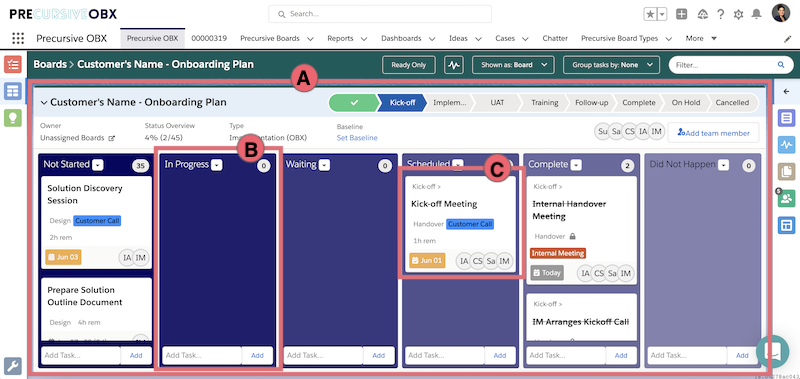This screenshot has width=800, height=379.
Task: Open the Not Started column dropdown arrow
Action: tap(98, 165)
